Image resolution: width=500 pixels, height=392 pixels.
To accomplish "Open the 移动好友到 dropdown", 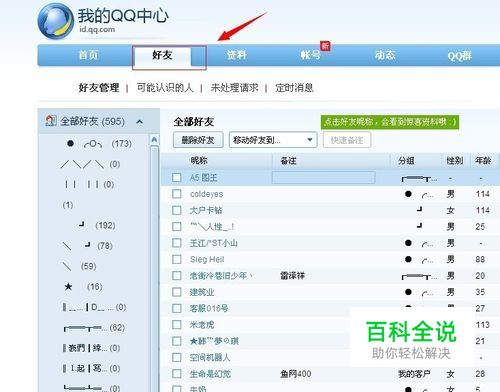I will (273, 140).
